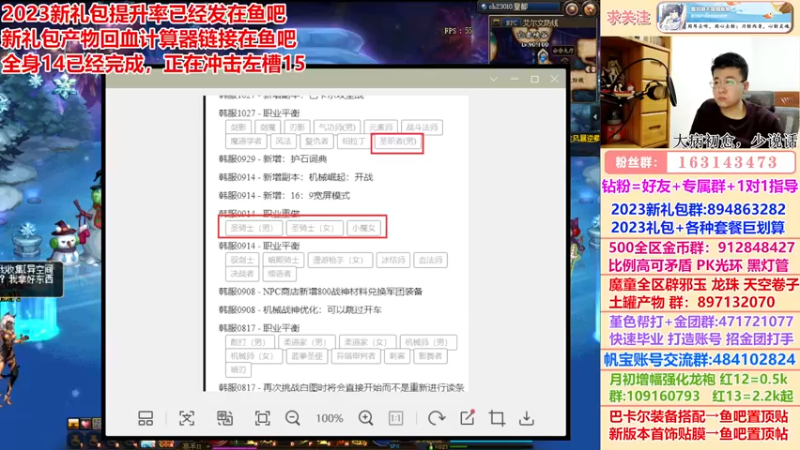Click the streamer webcam feed

pos(700,92)
